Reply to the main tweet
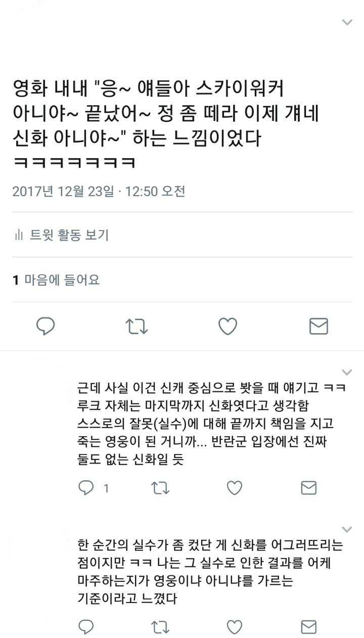Screen dimensions: 364x638 tap(45, 326)
